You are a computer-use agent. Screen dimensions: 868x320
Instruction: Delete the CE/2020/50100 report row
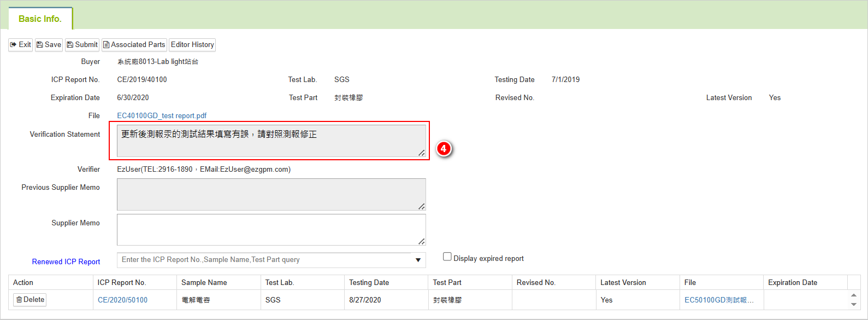tap(30, 300)
